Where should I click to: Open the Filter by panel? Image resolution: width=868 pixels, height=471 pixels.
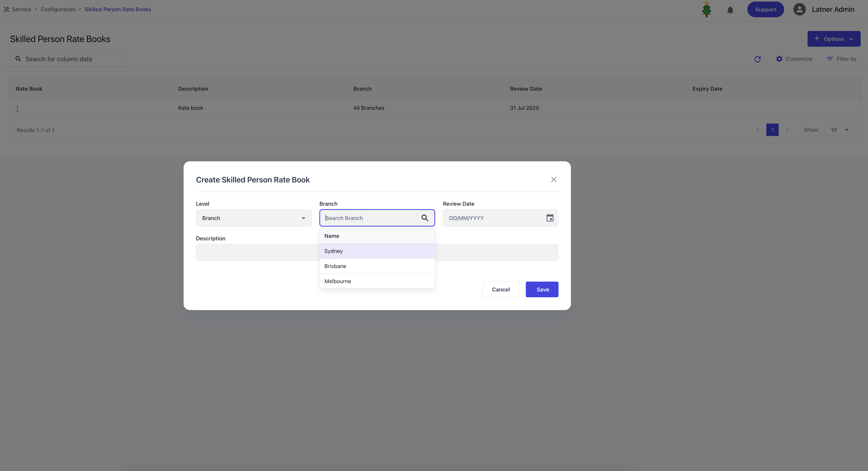click(841, 59)
